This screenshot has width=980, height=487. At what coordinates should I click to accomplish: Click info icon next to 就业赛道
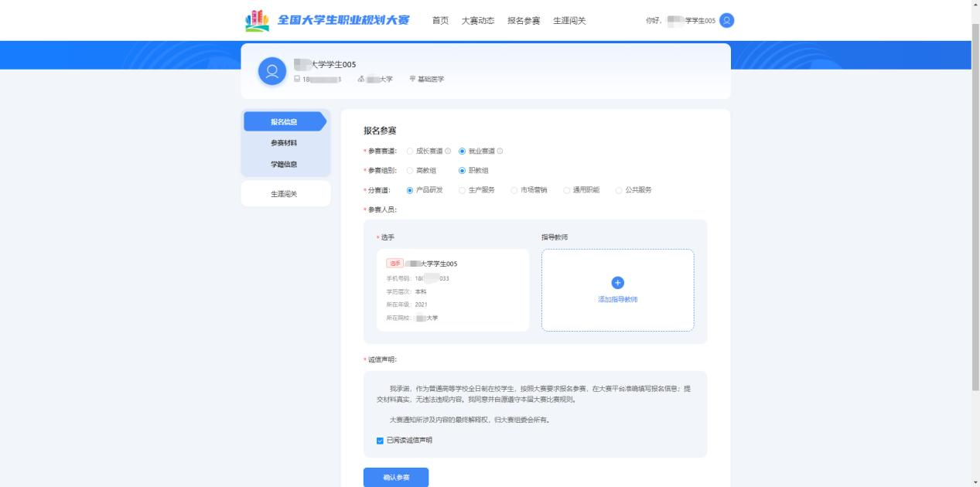[500, 151]
